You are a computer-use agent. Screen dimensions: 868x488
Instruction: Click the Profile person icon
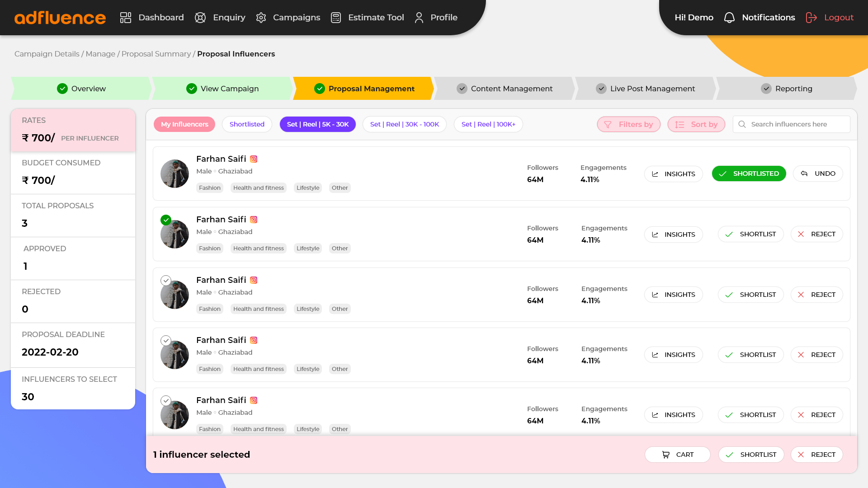(x=419, y=18)
